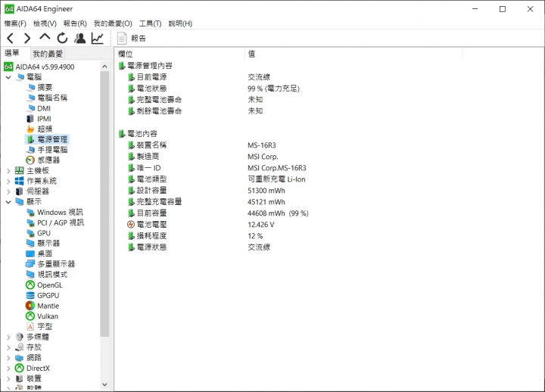Screen dimensions: 545x392
Task: Open the 檢視(V) menu
Action: [45, 23]
